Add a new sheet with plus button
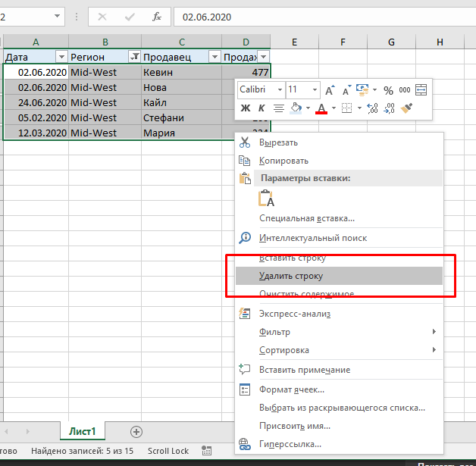476x466 pixels. [136, 432]
